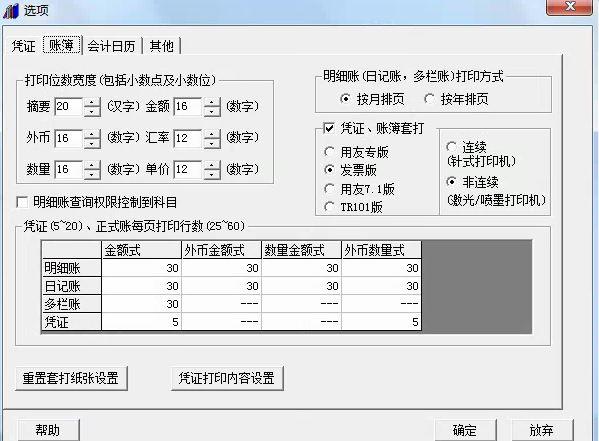
Task: Click the 金额式 column header
Action: click(141, 250)
